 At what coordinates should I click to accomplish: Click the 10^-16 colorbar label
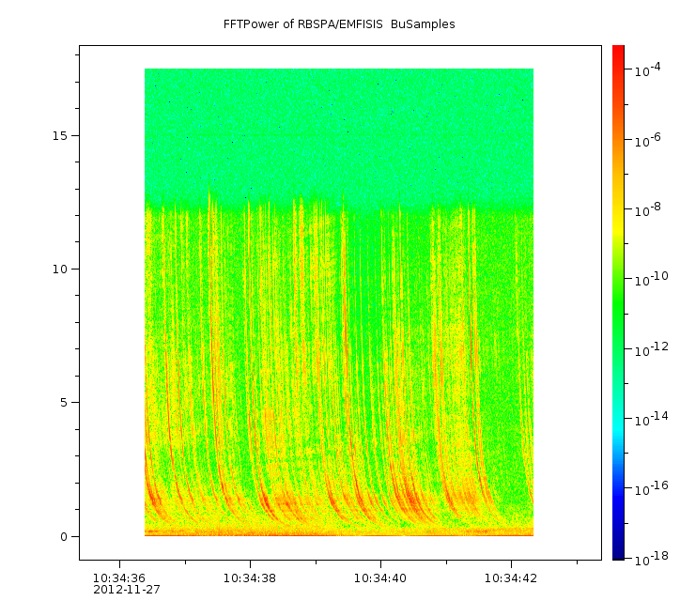652,488
